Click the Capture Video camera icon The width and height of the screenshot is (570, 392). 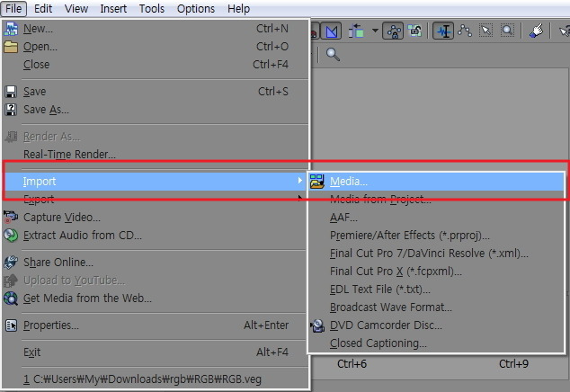11,217
